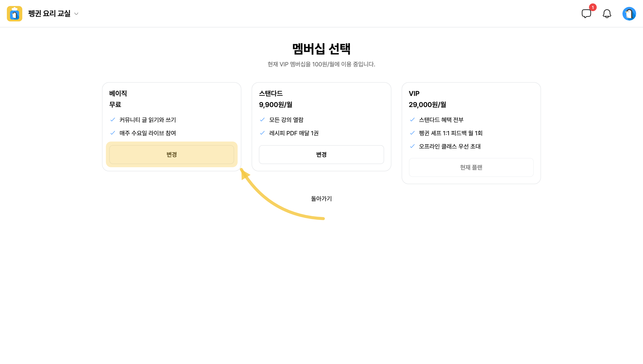Click checkmark beside 오프라인 클래스 우선 초대
This screenshot has width=643, height=364.
(x=412, y=146)
